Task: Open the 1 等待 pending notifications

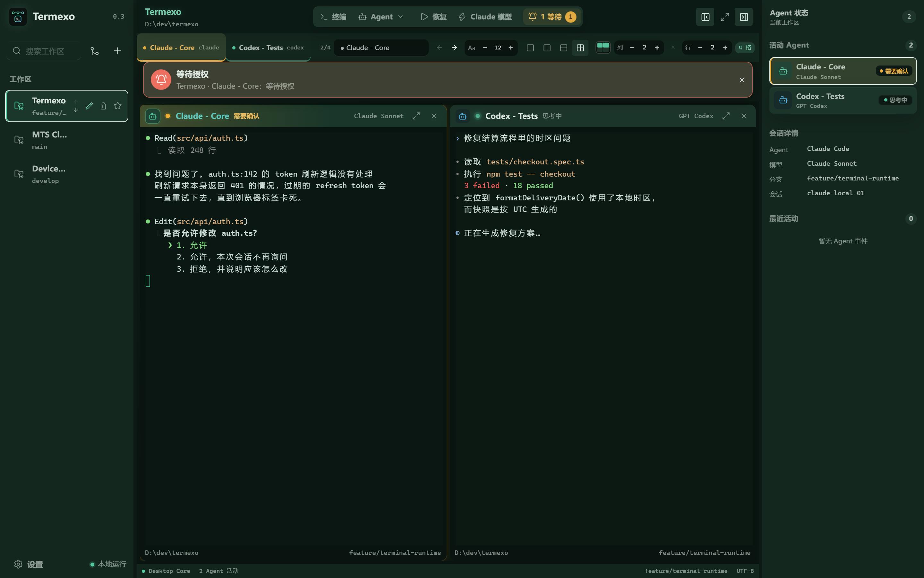Action: point(552,17)
